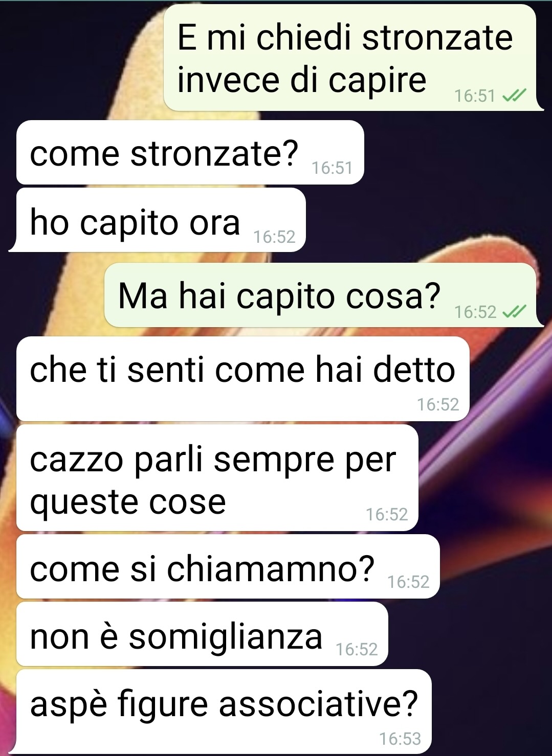This screenshot has height=756, width=552.
Task: Tap the 16:51 time on the first sent message
Action: coord(475,96)
